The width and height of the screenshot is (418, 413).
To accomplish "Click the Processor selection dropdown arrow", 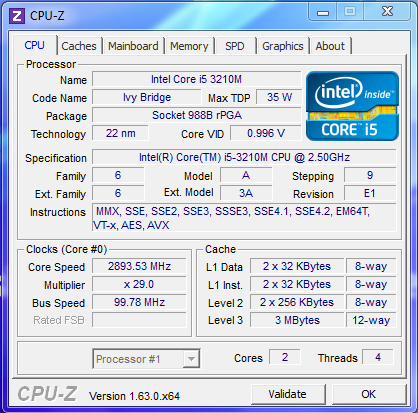I will [191, 359].
